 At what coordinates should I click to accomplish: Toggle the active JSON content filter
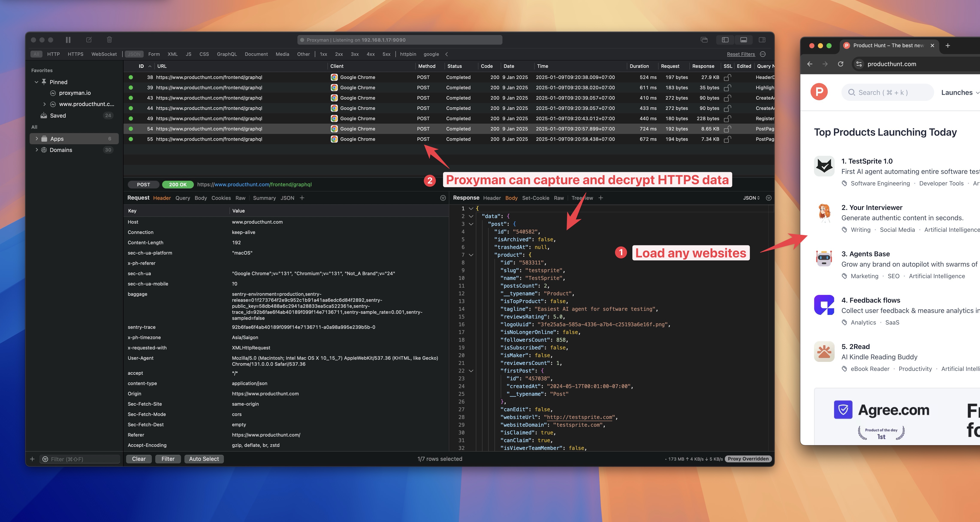[x=134, y=54]
